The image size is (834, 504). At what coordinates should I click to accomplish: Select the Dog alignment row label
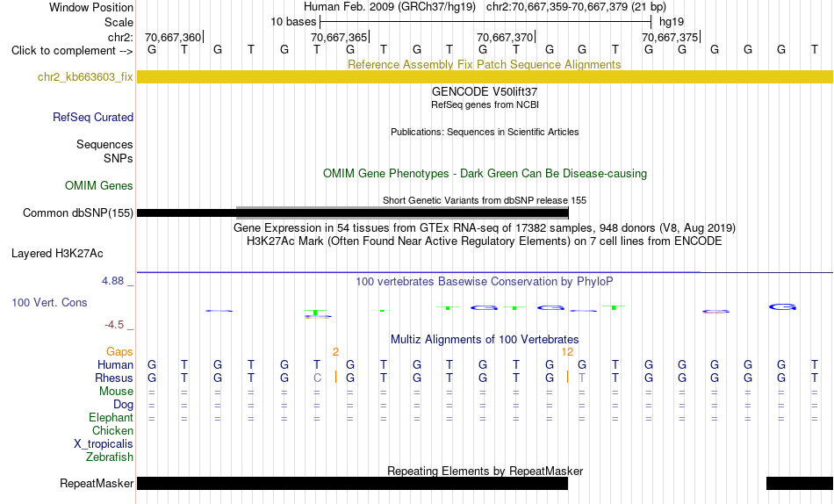123,405
